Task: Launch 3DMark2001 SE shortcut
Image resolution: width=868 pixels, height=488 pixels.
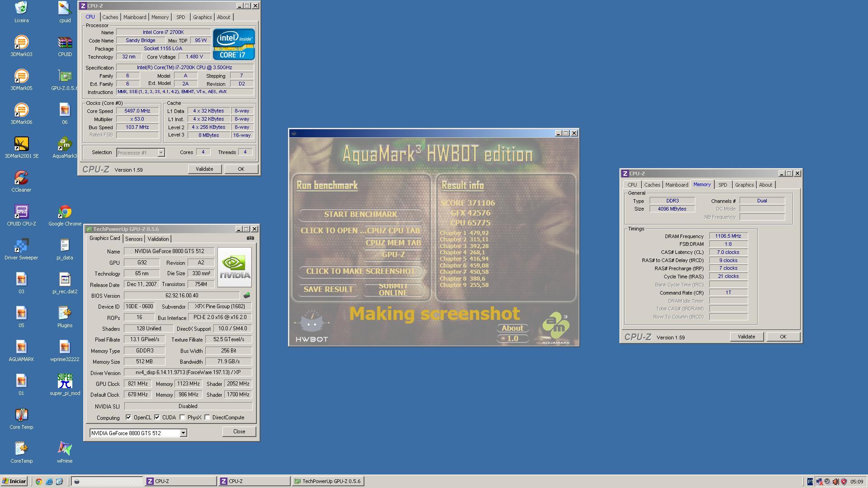Action: pos(21,147)
